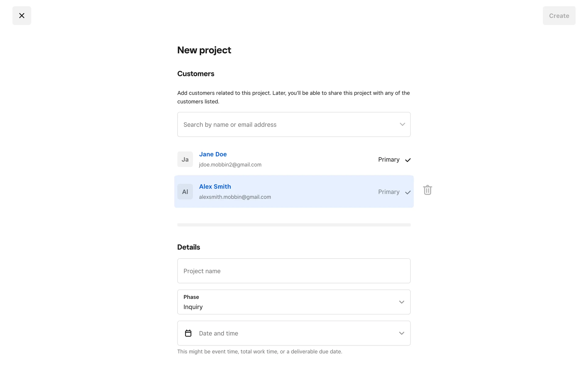Click checkmark next to Jane Doe's Primary
The image size is (588, 368).
tap(408, 160)
